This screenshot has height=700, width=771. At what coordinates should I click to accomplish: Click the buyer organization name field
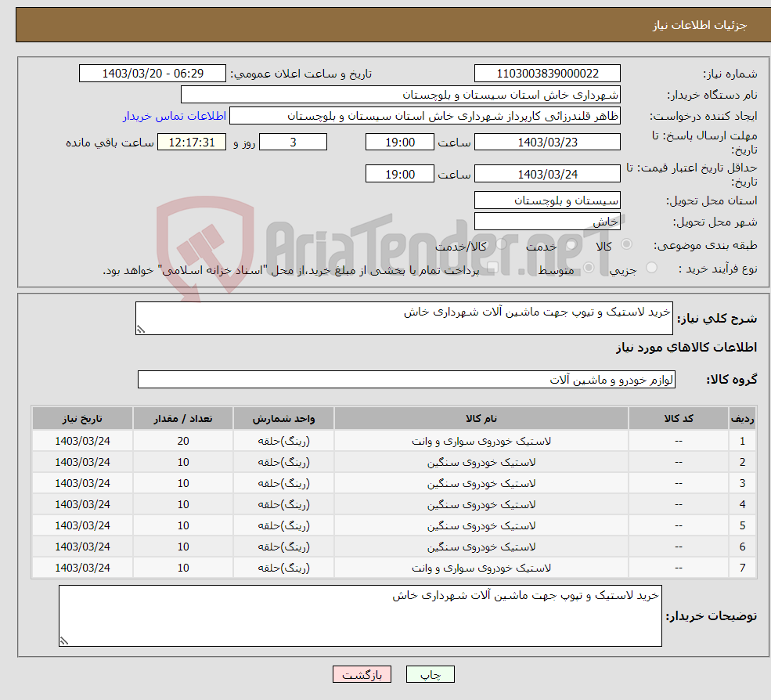[x=401, y=95]
